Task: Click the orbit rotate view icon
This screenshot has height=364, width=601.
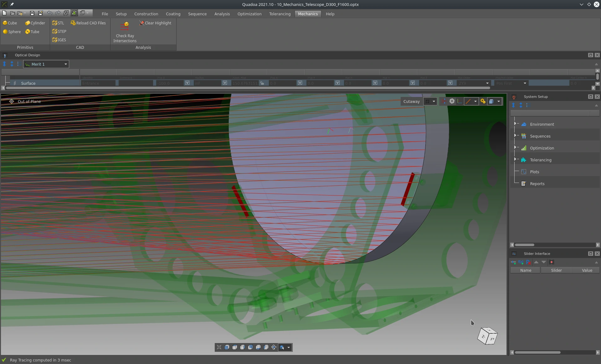Action: pos(274,347)
